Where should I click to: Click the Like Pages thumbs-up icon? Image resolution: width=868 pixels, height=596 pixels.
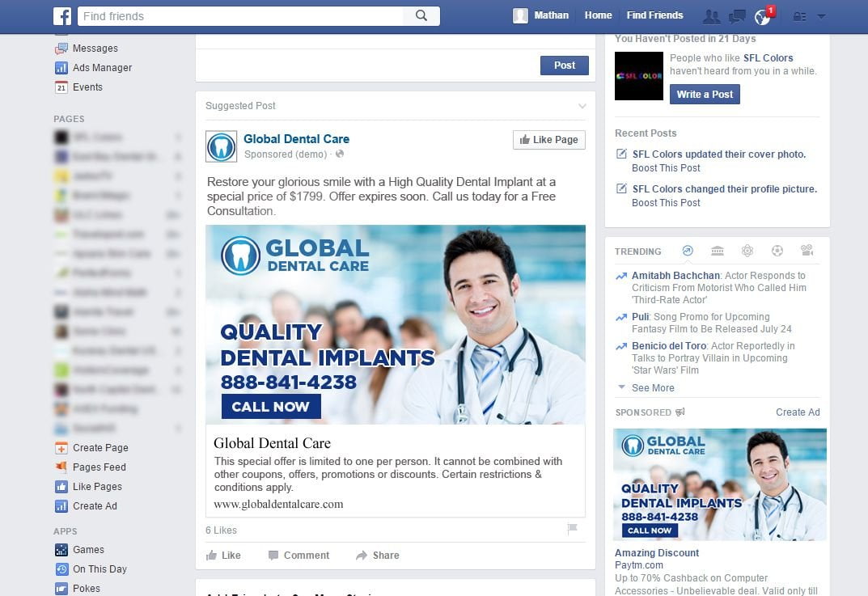pyautogui.click(x=61, y=487)
